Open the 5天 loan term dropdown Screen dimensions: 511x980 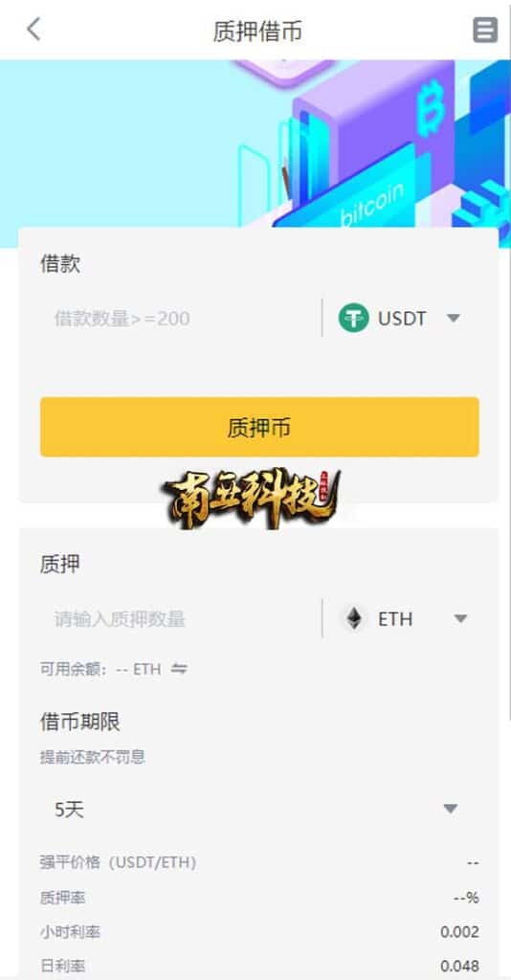(x=258, y=810)
